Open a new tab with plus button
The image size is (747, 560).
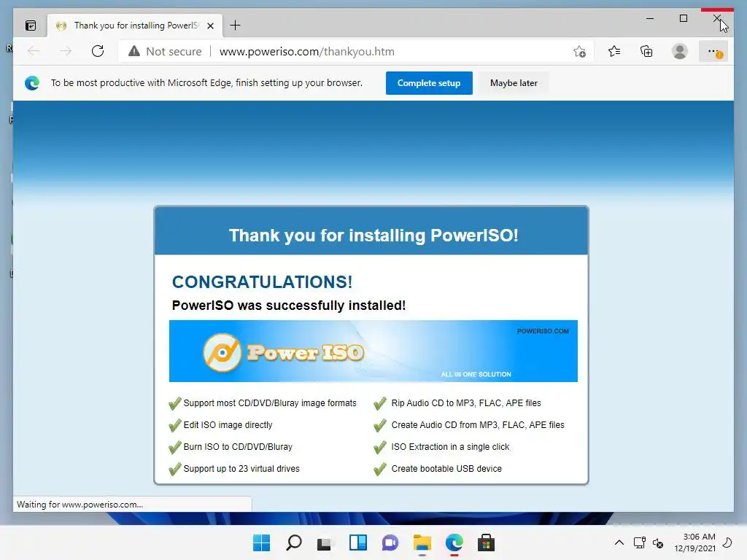coord(235,26)
